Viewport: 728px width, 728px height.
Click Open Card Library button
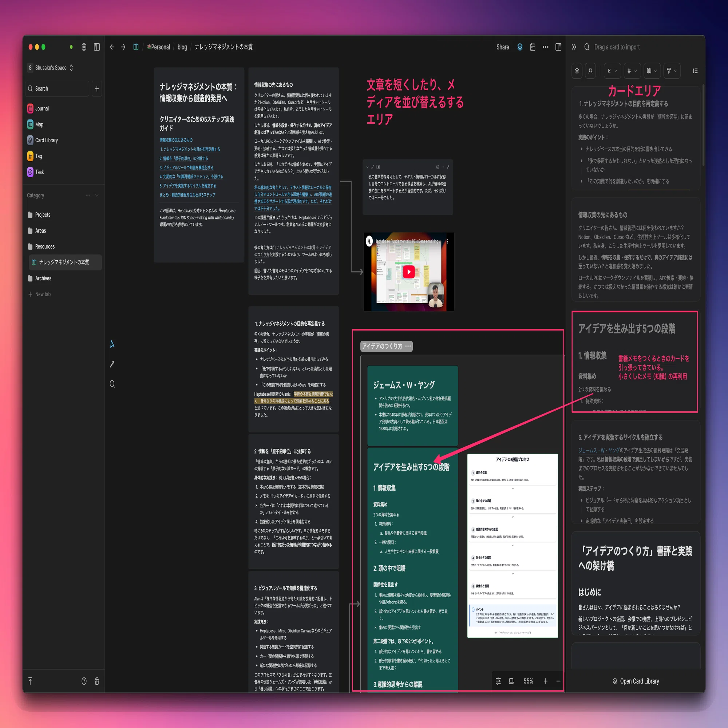(x=636, y=681)
